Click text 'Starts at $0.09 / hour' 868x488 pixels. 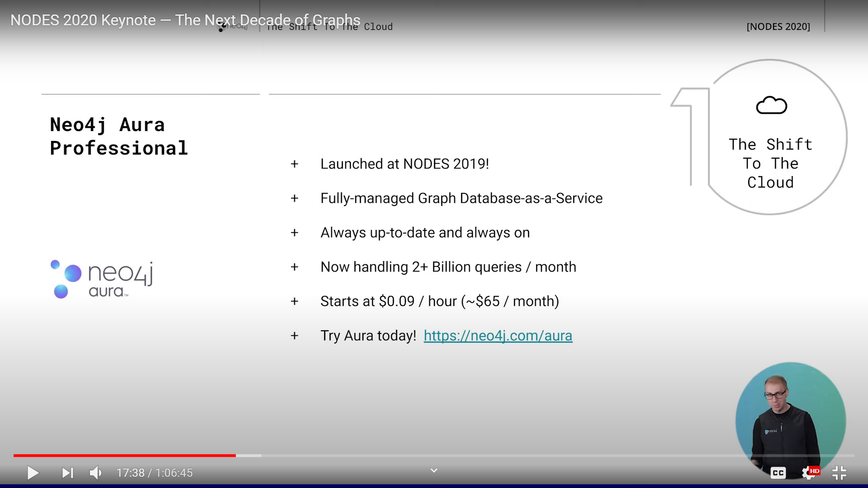[x=389, y=301]
